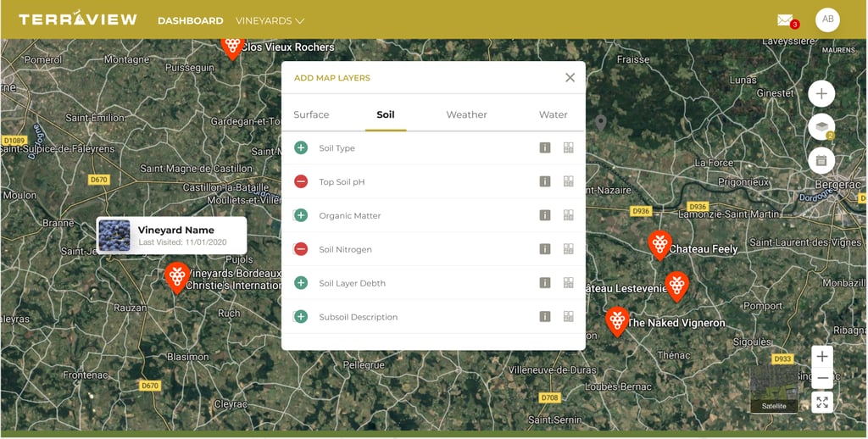This screenshot has height=439, width=868.
Task: Click the grape photo in vineyard popup
Action: coord(114,236)
